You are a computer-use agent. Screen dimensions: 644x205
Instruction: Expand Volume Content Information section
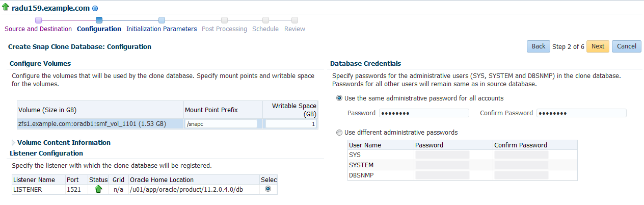click(13, 143)
